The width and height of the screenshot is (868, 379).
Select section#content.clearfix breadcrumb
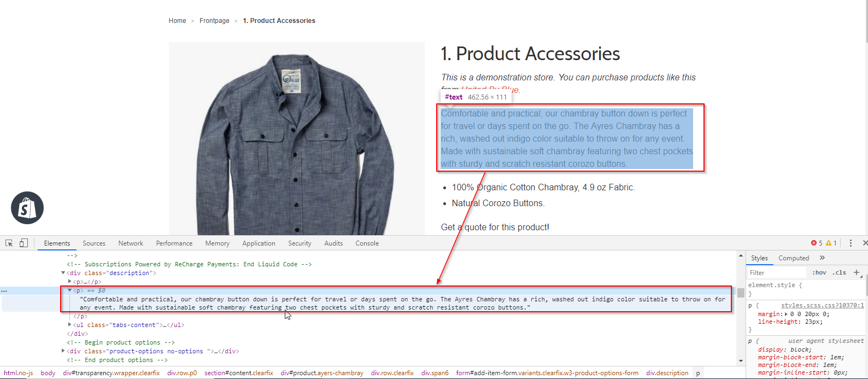pos(239,373)
